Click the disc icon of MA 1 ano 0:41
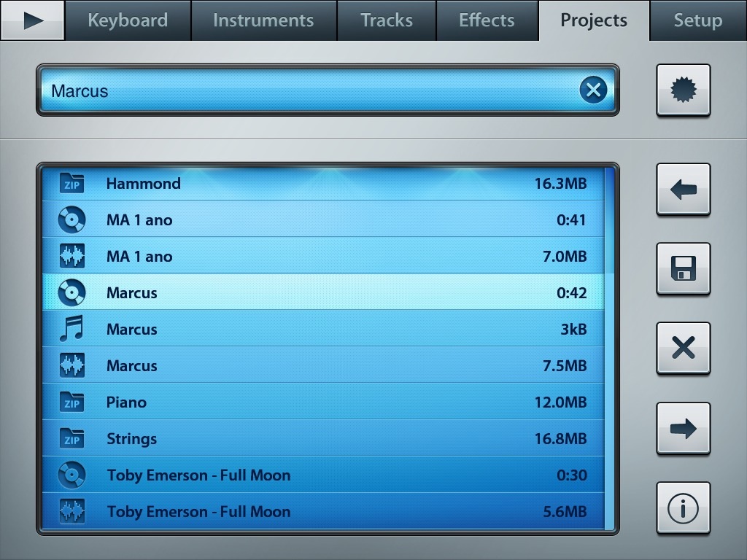747x560 pixels. [72, 219]
